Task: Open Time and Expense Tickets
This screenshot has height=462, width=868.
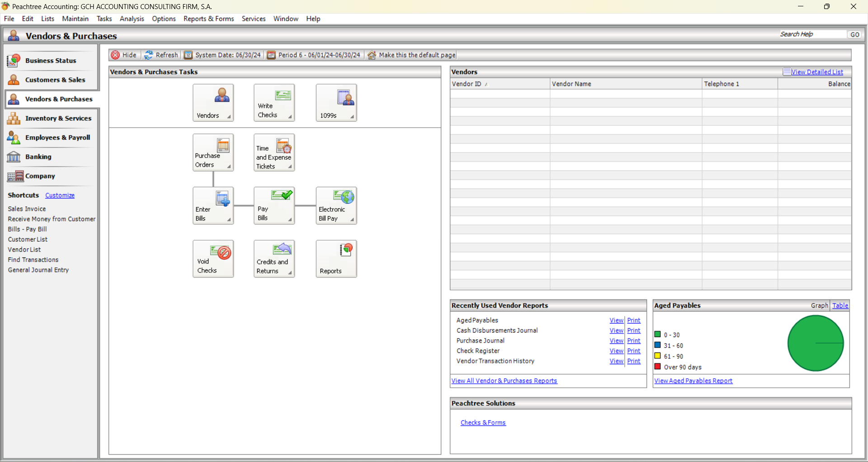Action: click(274, 152)
